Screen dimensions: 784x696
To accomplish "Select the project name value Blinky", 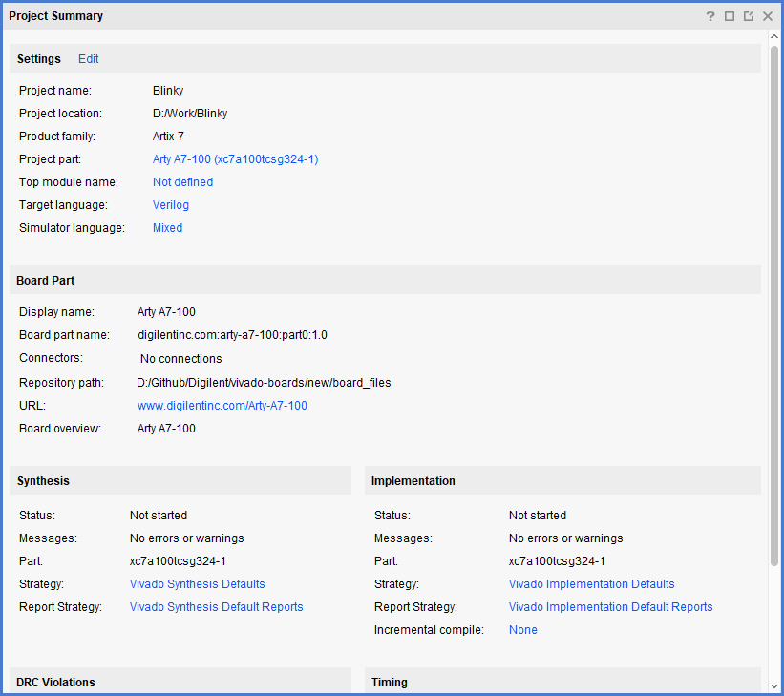I will point(168,91).
